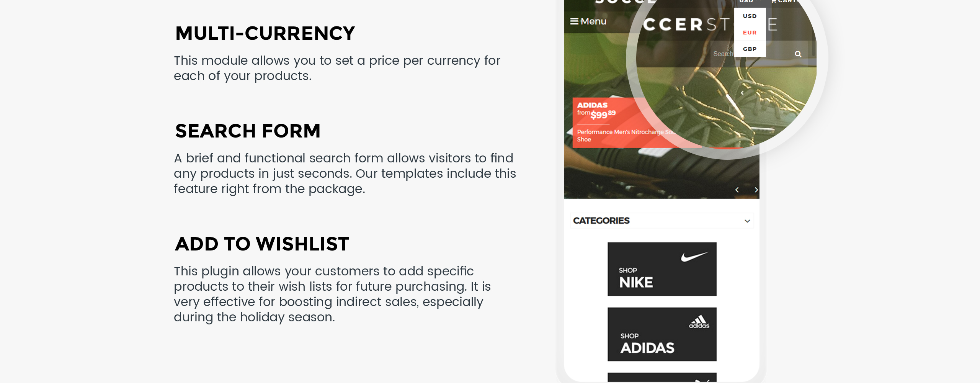Open the USD currency selector

coord(748,2)
